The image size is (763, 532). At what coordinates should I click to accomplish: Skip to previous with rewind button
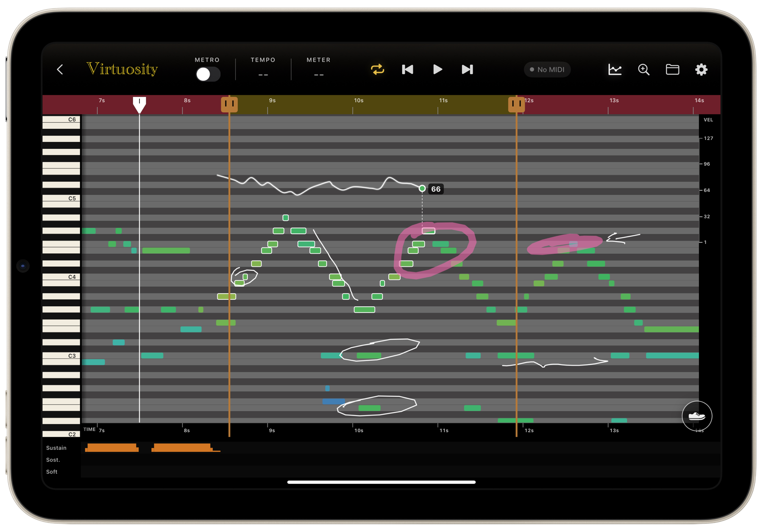407,69
